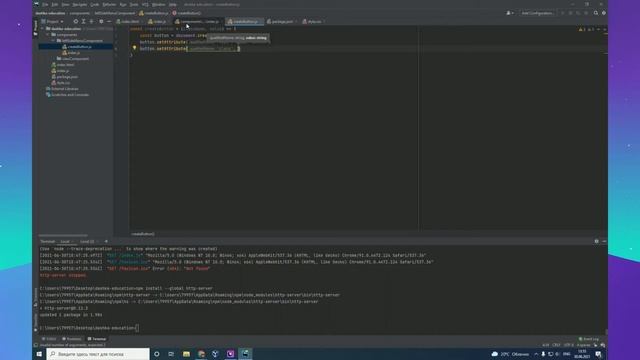Viewport: 640px width, 360px height.
Task: Click the Debug bug icon
Action: 571,13
